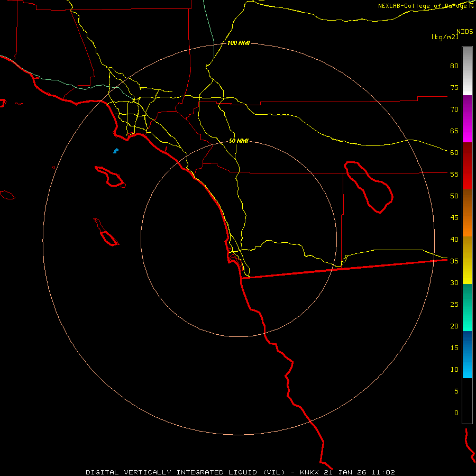This screenshot has width=476, height=476.
Task: Click the 10 value on color scale
Action: coord(454,370)
